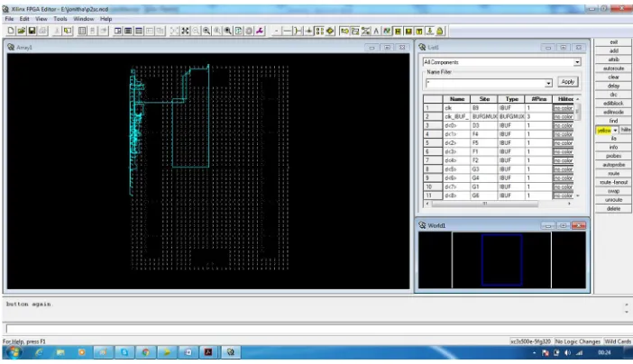This screenshot has width=633, height=364.
Task: Click the add command button
Action: tap(614, 50)
